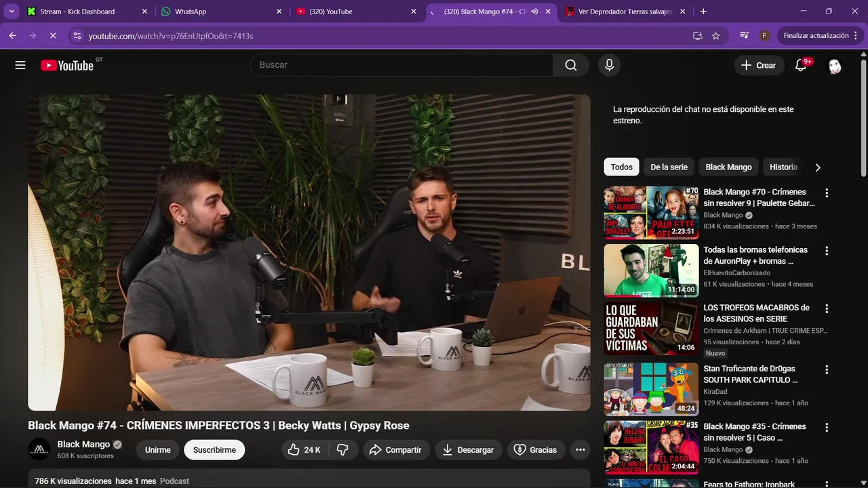Select the Todos filter chip
The image size is (868, 488).
click(x=621, y=167)
